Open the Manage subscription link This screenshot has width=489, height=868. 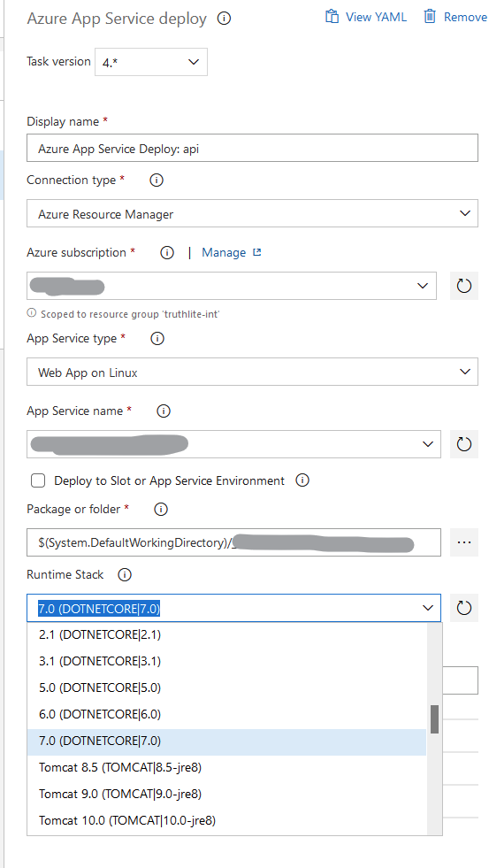pos(224,253)
